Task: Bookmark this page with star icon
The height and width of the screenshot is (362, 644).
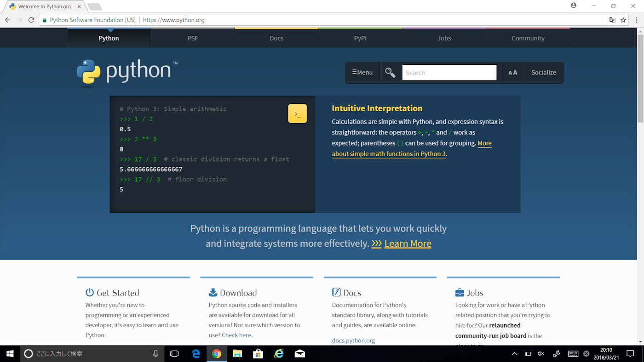Action: pyautogui.click(x=623, y=20)
